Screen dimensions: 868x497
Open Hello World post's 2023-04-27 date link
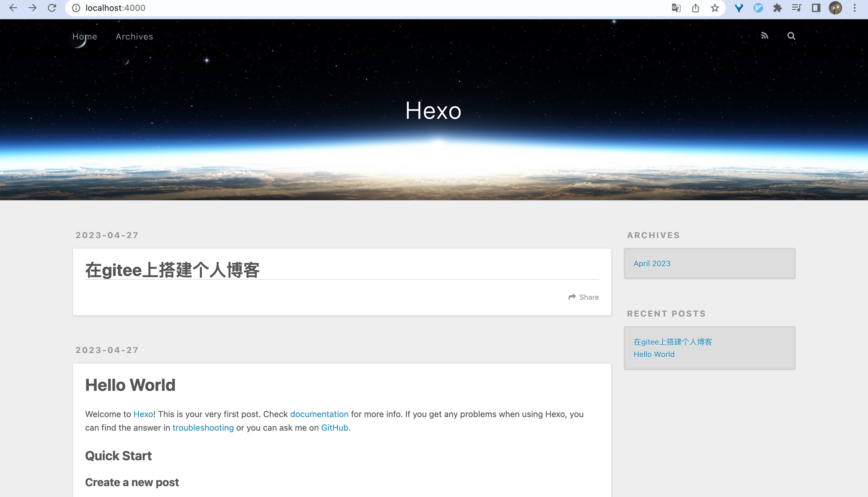pos(107,350)
